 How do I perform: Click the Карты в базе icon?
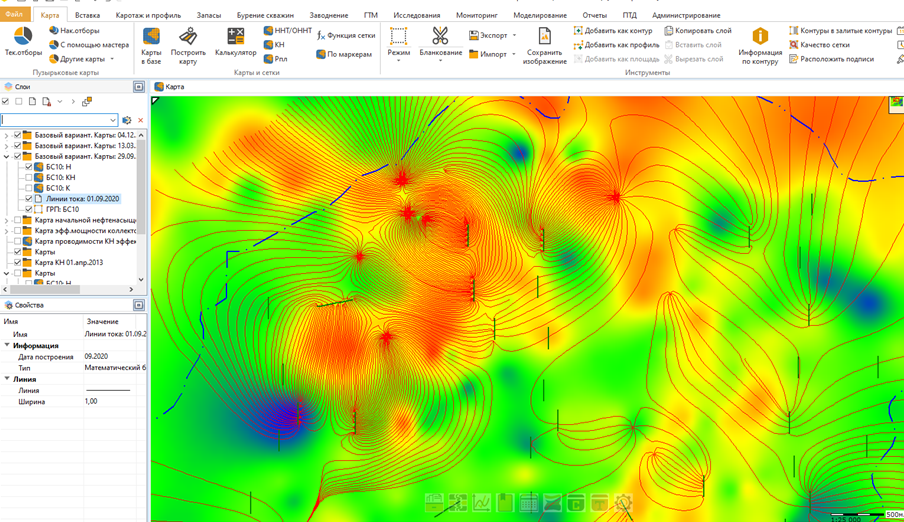pyautogui.click(x=151, y=43)
